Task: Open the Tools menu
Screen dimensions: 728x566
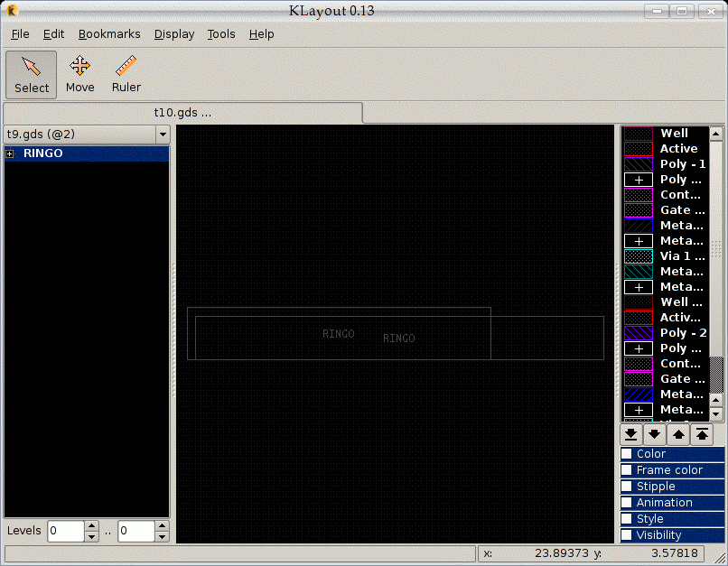Action: 221,34
